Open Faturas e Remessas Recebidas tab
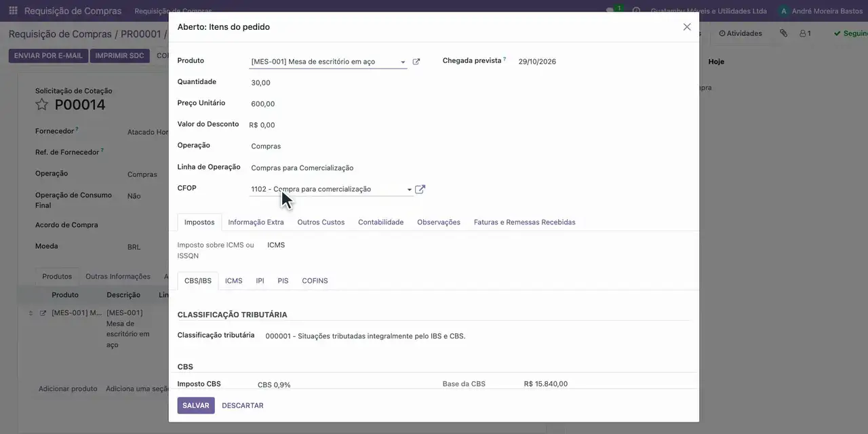This screenshot has height=434, width=868. click(524, 222)
